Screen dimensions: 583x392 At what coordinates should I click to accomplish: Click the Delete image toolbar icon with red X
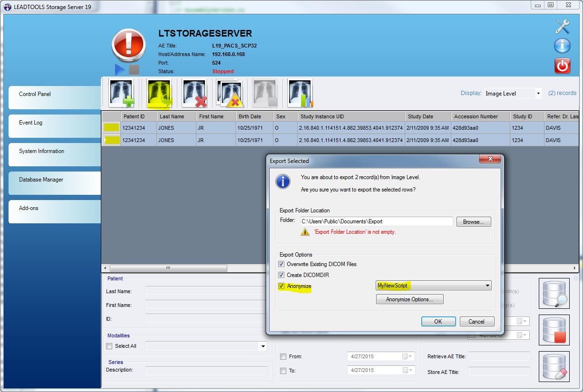click(x=195, y=93)
